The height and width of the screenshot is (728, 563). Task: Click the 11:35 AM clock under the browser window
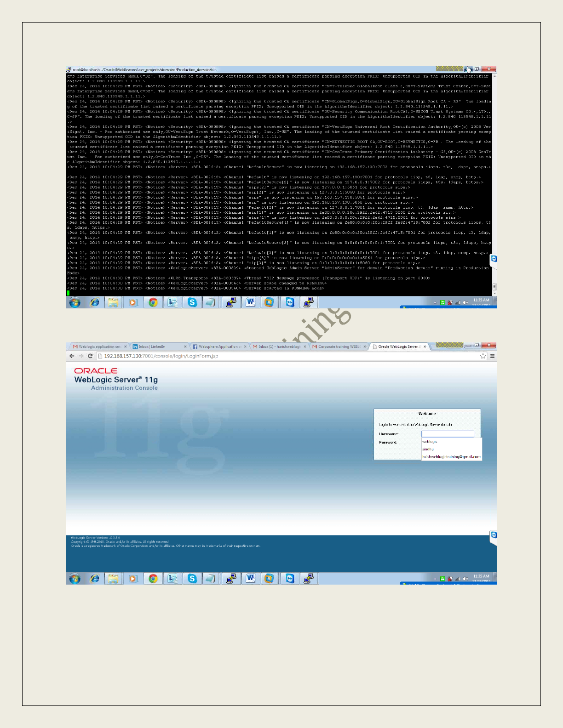pos(481,576)
